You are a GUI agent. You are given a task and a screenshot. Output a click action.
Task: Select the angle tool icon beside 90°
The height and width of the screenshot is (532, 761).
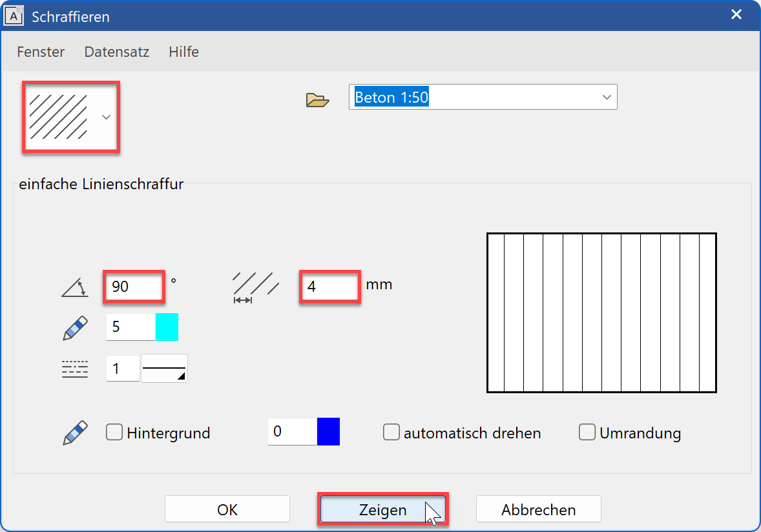pyautogui.click(x=74, y=287)
